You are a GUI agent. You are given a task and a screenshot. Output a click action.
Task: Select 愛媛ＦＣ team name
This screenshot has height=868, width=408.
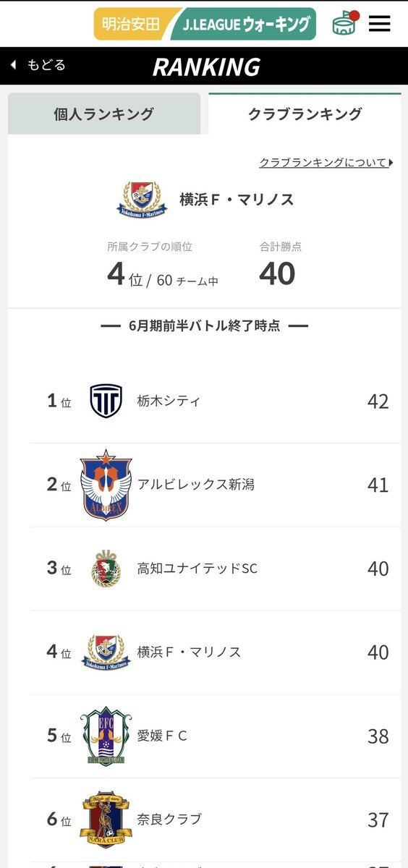(163, 736)
